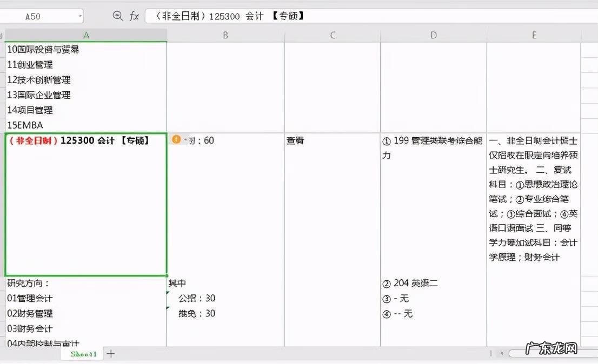This screenshot has width=598, height=364.
Task: Select cell ① 199 管理类联考综合能力
Action: (x=434, y=205)
